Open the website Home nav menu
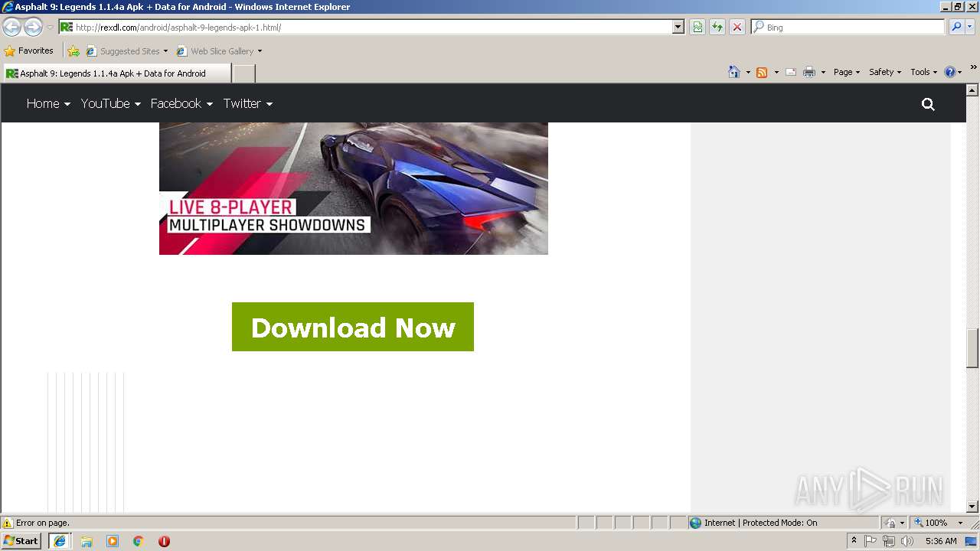Viewport: 980px width, 551px height. tap(48, 103)
